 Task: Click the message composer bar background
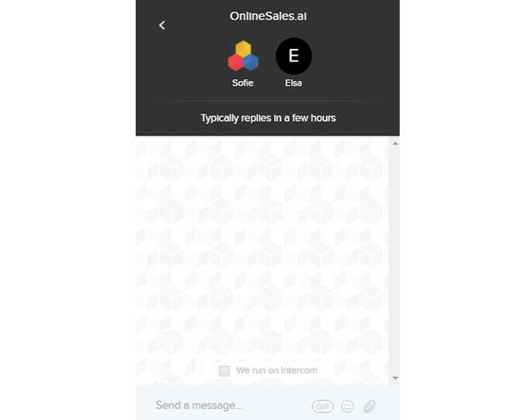267,403
